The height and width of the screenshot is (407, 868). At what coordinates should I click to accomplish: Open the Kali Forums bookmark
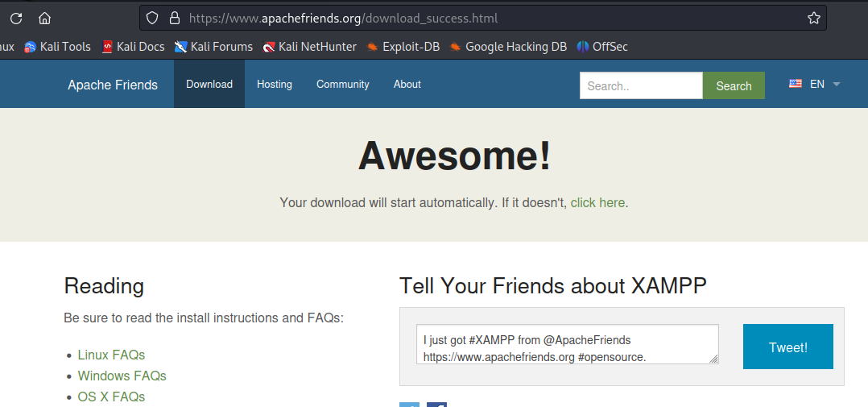click(x=213, y=47)
